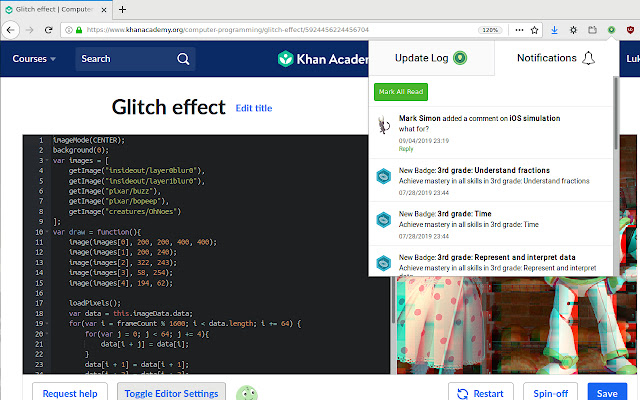Click the green Khan Academy extension icon

click(611, 30)
